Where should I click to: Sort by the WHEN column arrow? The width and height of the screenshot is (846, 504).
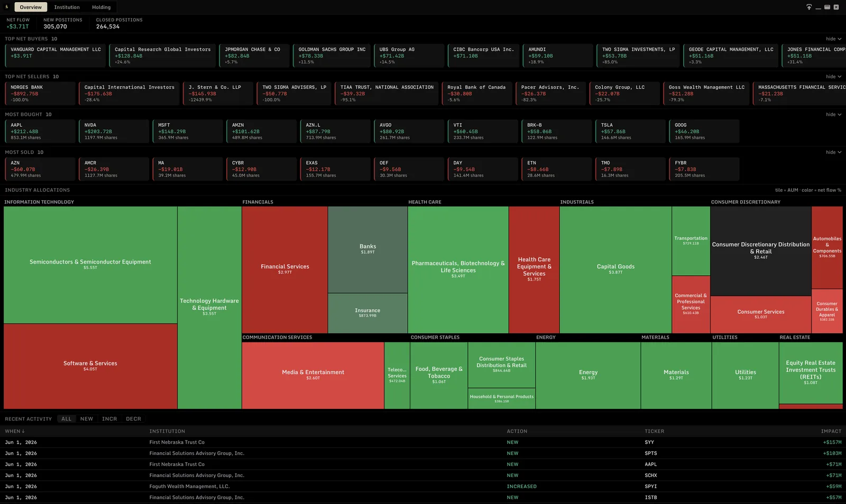[x=23, y=431]
